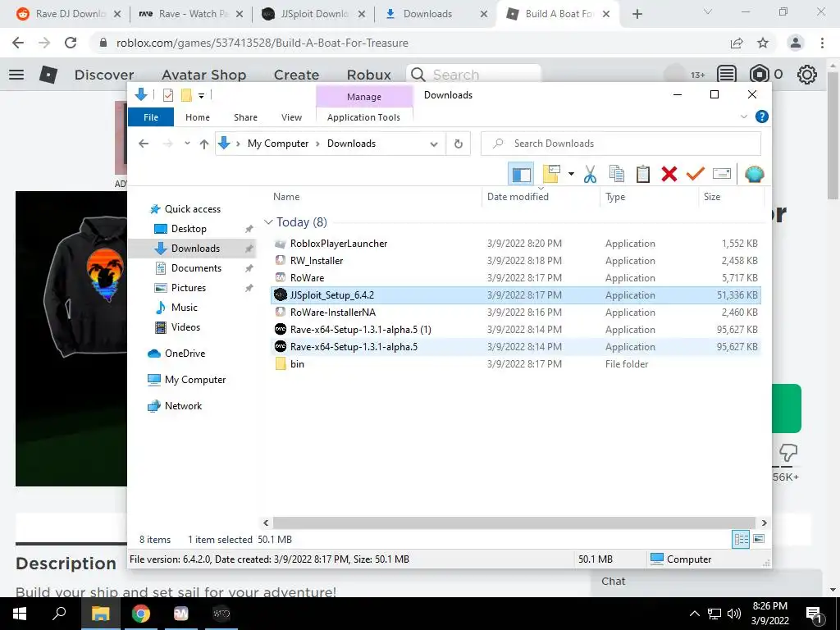Click the teal shell icon in toolbar
Screen dimensions: 840x630
(755, 174)
